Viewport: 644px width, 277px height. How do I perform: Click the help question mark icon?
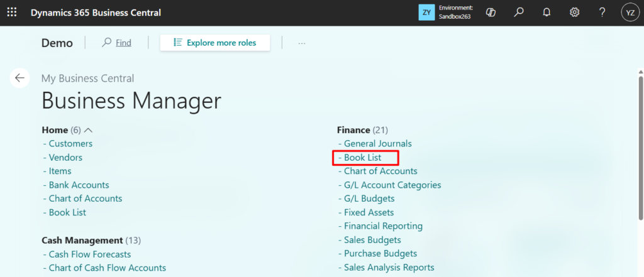coord(602,13)
